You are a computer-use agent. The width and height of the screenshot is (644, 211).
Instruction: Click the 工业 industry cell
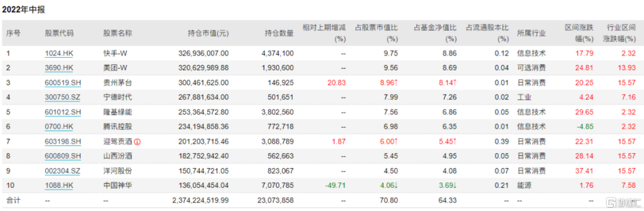point(524,97)
